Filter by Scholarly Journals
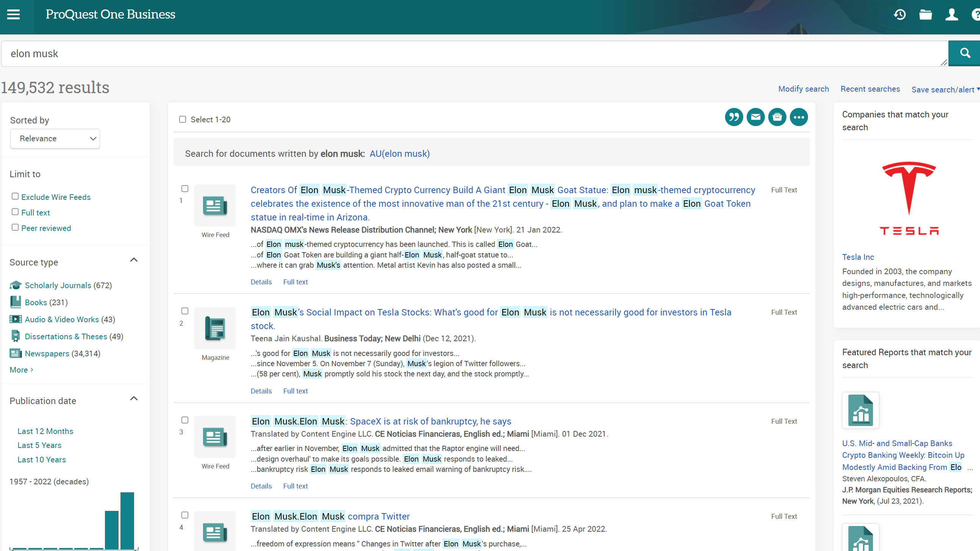 pyautogui.click(x=58, y=286)
